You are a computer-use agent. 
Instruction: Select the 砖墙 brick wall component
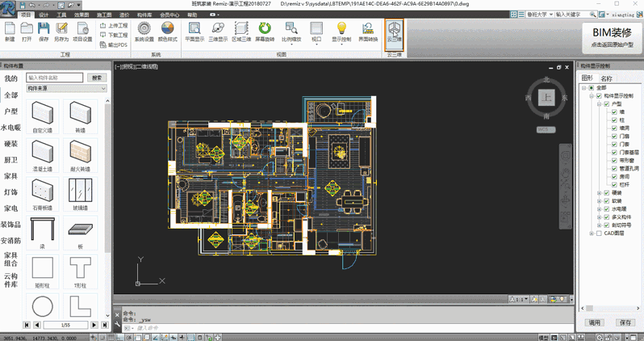tap(80, 116)
